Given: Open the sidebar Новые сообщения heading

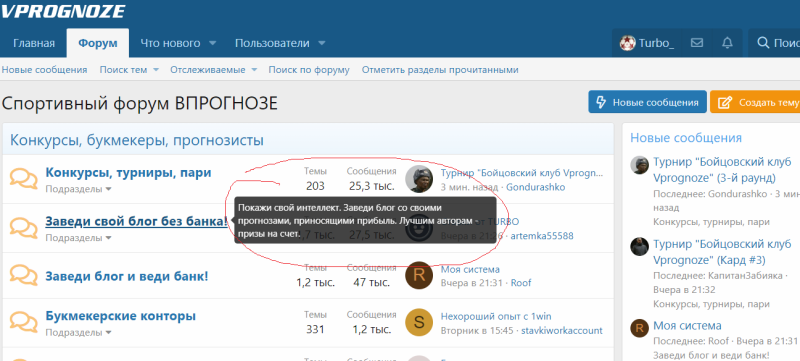Looking at the screenshot, I should pos(686,138).
